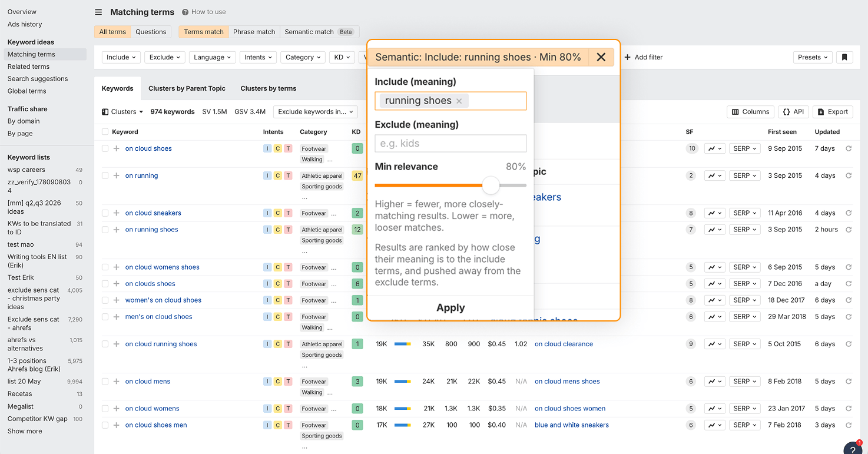Image resolution: width=868 pixels, height=454 pixels.
Task: Open trend chart for on cloud womens
Action: pos(715,409)
